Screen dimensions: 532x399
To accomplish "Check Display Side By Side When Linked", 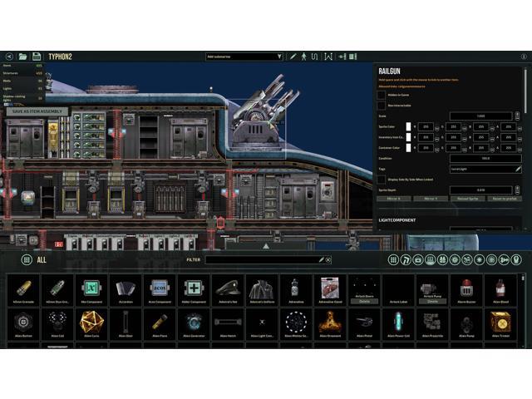I will [x=382, y=180].
